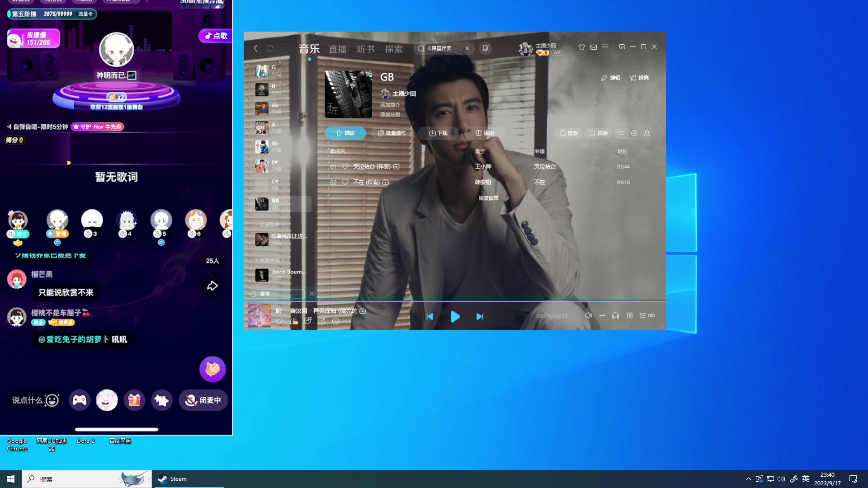
Task: Open 批量操作 batch operations
Action: (x=392, y=133)
